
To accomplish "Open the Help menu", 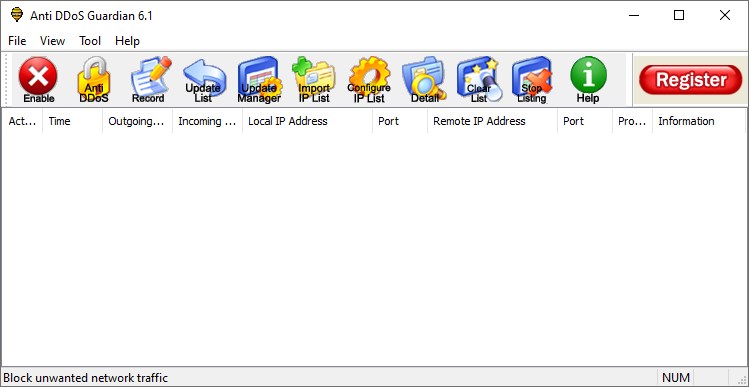I will (127, 41).
